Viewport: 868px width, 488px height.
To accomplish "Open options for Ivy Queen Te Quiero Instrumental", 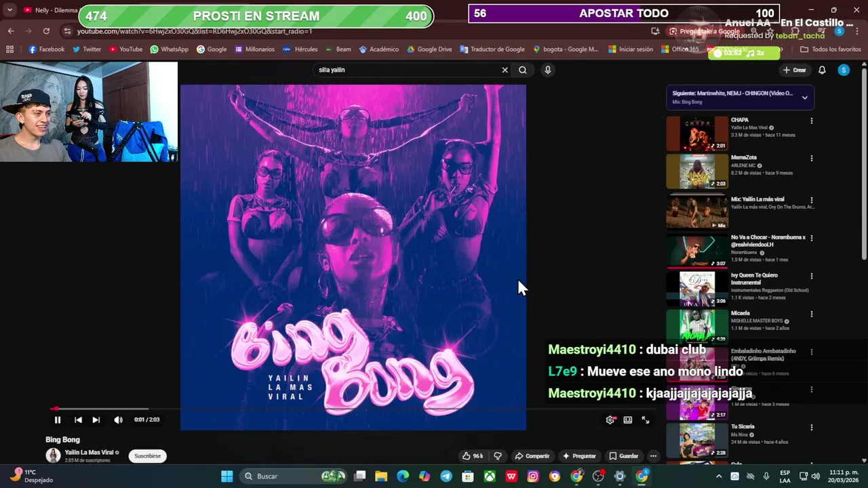I will click(x=812, y=277).
